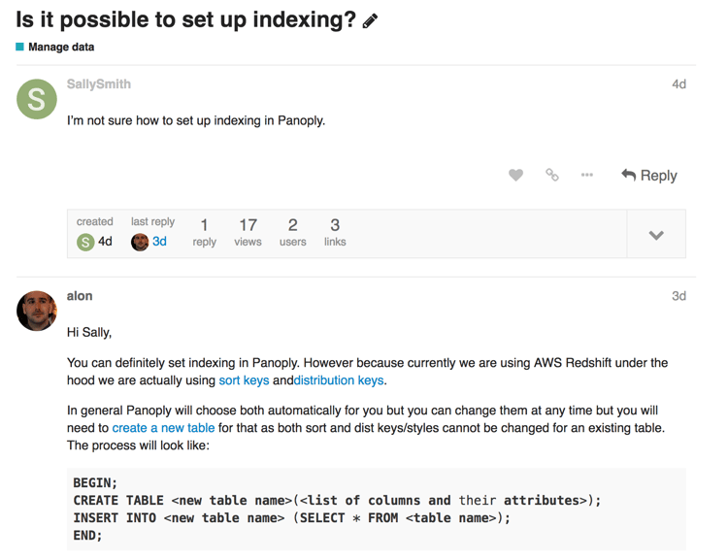Open the distribution keys link

pos(339,380)
